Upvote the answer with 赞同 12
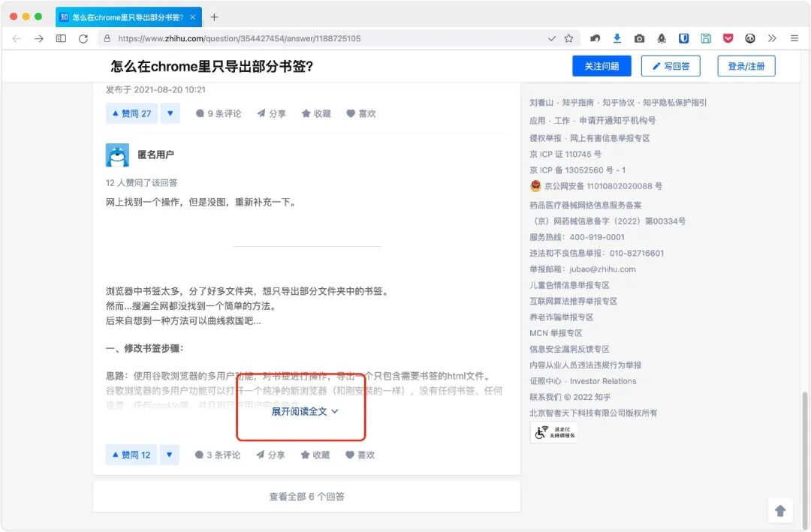811x532 pixels. point(131,455)
